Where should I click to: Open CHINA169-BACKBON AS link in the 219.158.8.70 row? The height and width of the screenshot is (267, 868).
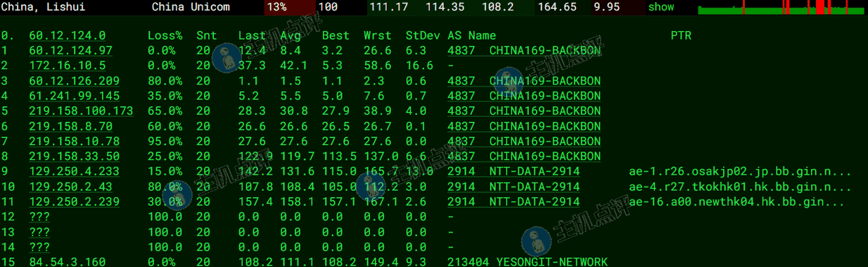coord(524,126)
